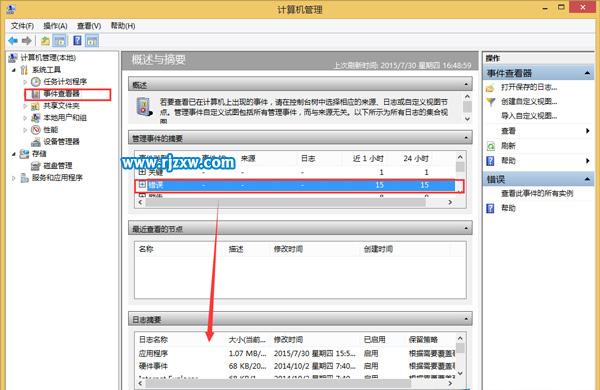Open 磁盘管理 node

(x=58, y=166)
